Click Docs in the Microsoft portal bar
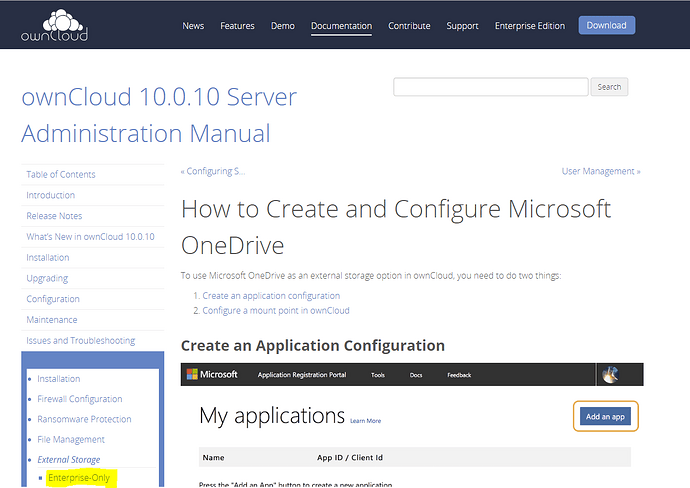 pos(416,375)
